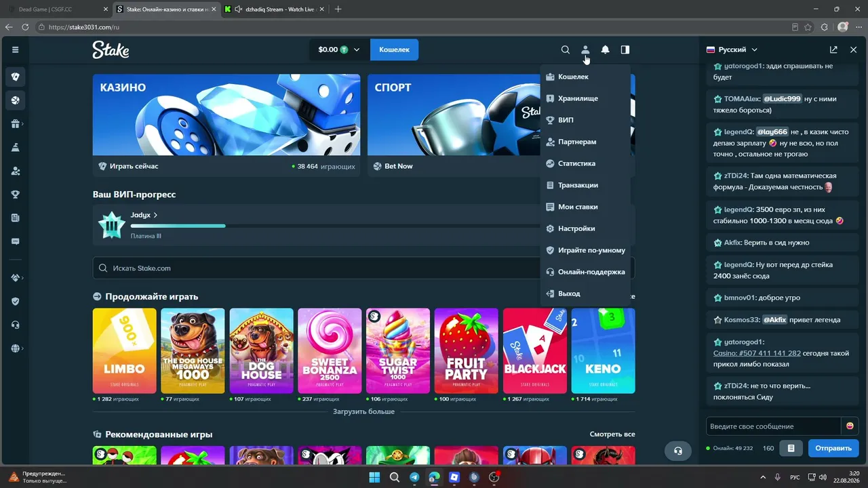This screenshot has height=488, width=868.
Task: Open the notifications bell
Action: (x=605, y=49)
